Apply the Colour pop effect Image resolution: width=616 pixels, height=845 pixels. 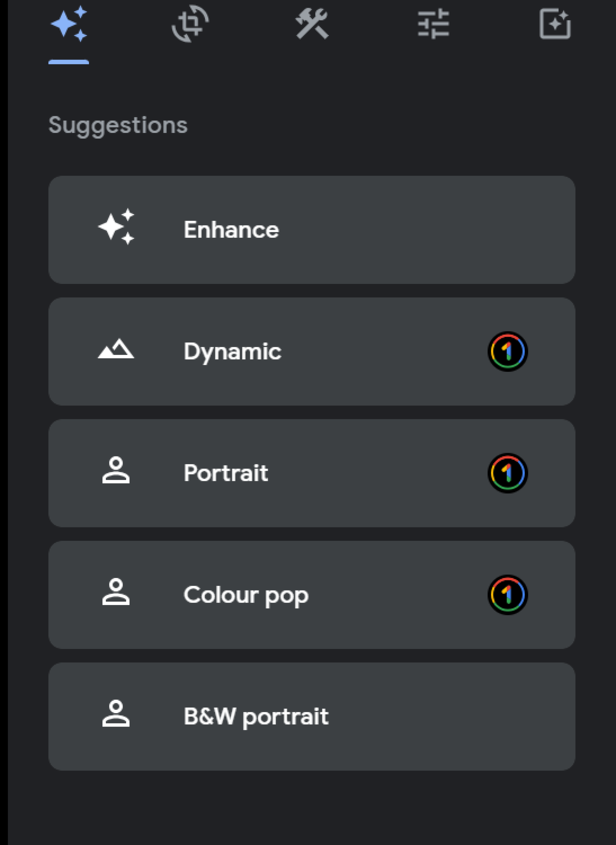pyautogui.click(x=311, y=595)
